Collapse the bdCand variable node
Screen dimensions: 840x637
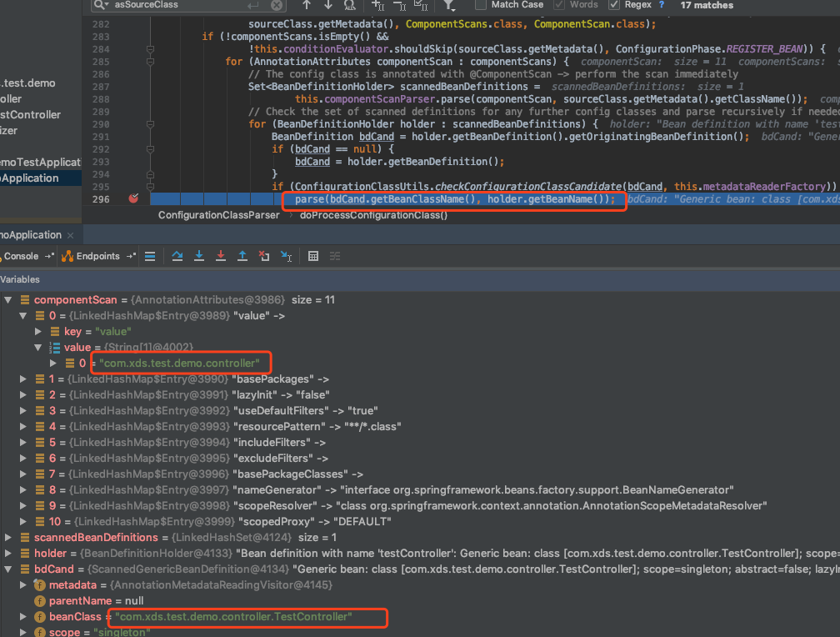tap(8, 569)
